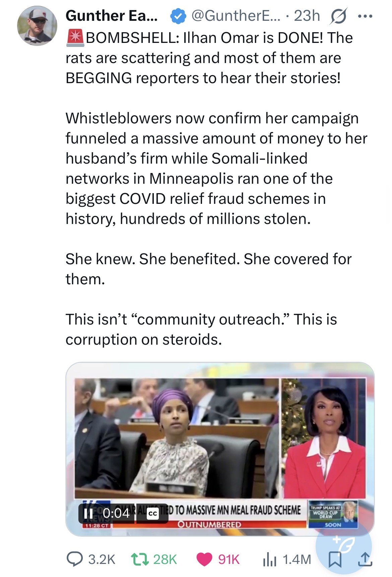Click the 0:04 video elapsed time
The image size is (392, 577).
tap(116, 513)
